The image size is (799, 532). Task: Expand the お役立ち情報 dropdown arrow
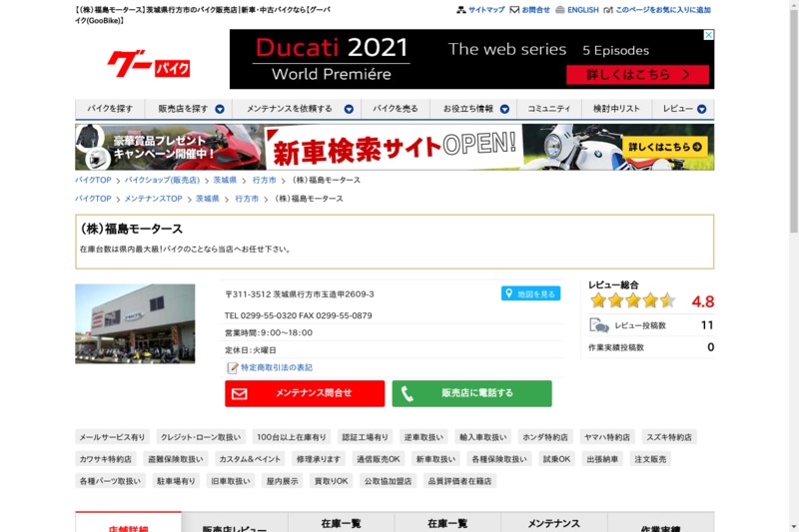504,109
